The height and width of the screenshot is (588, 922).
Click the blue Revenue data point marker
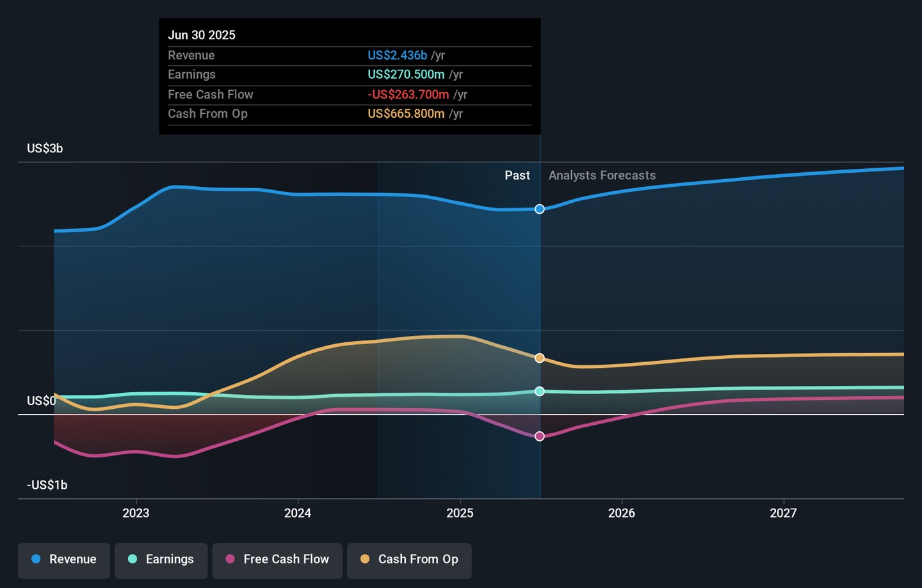click(540, 209)
